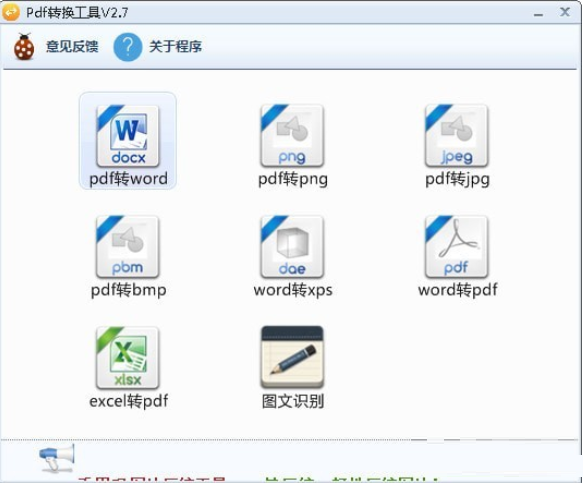
Task: Click the blue question mark icon
Action: [128, 47]
